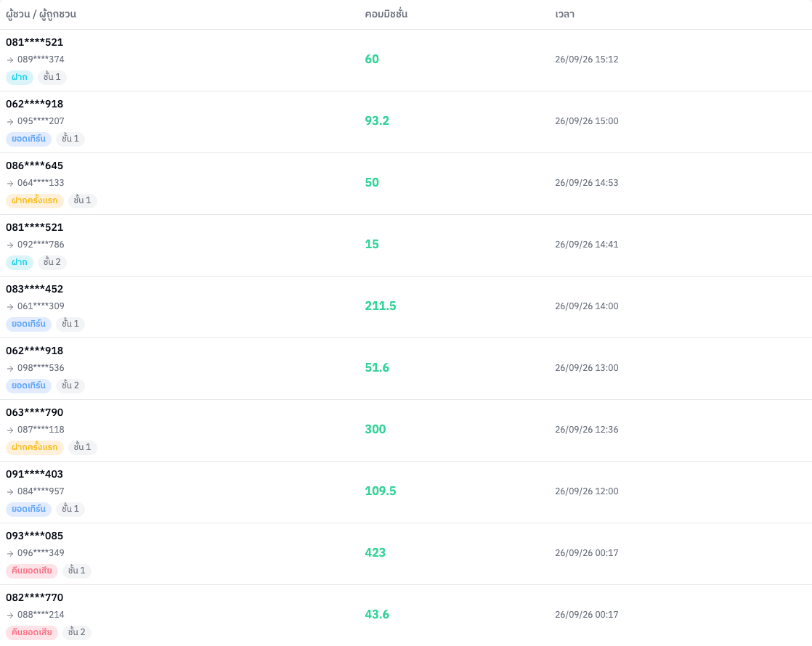
Task: Click the 211.5 commission amount
Action: pyautogui.click(x=380, y=306)
